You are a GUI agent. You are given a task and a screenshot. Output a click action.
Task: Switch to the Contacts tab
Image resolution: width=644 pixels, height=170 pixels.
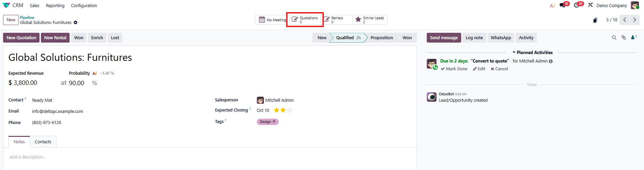click(x=43, y=142)
